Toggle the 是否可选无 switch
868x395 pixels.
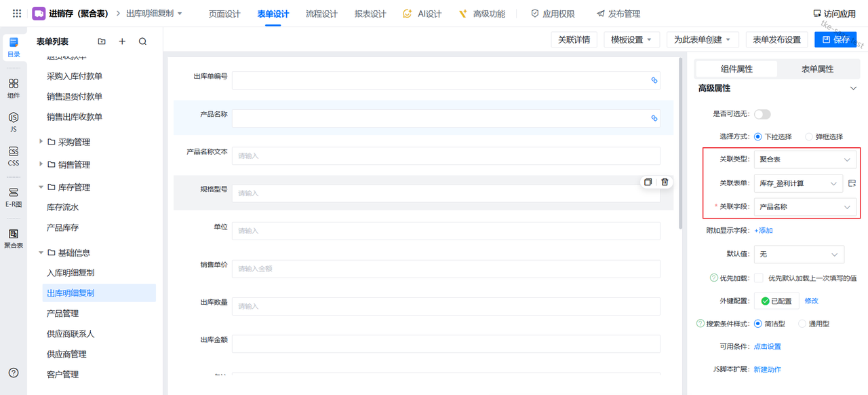(x=762, y=115)
